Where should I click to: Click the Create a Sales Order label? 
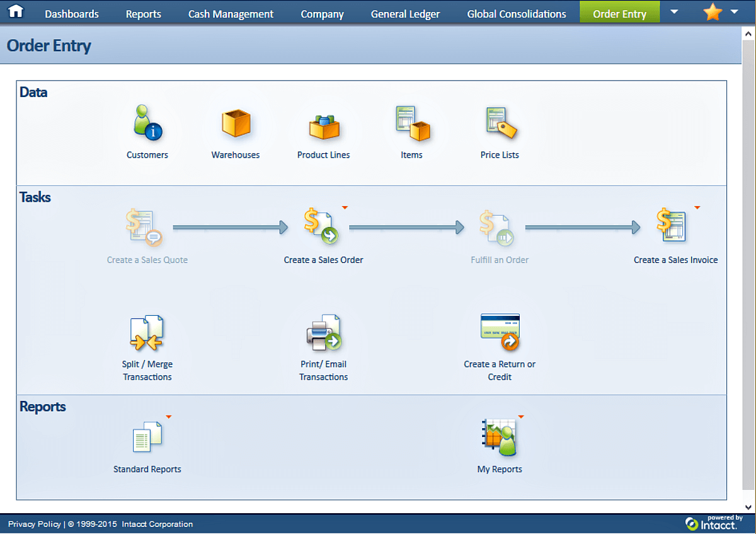click(x=324, y=260)
